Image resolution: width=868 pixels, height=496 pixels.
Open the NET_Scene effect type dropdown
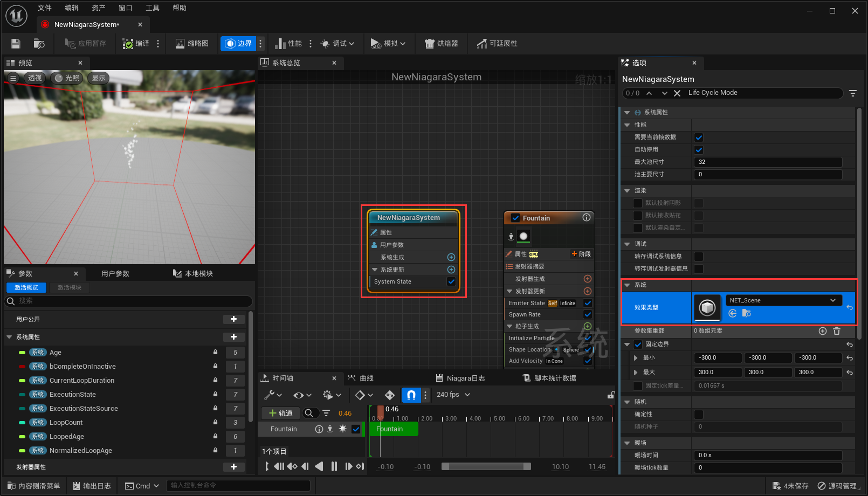(x=783, y=301)
